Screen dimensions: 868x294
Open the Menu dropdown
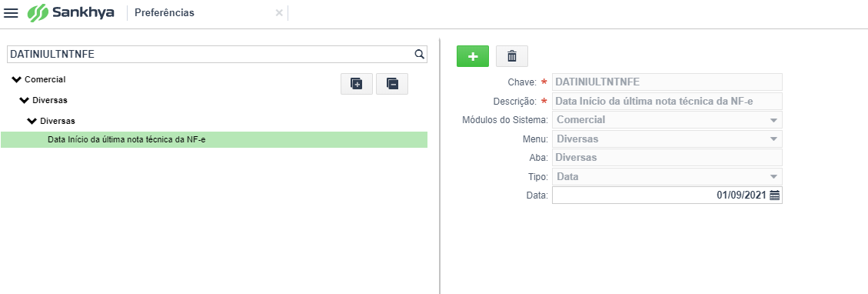[667, 139]
